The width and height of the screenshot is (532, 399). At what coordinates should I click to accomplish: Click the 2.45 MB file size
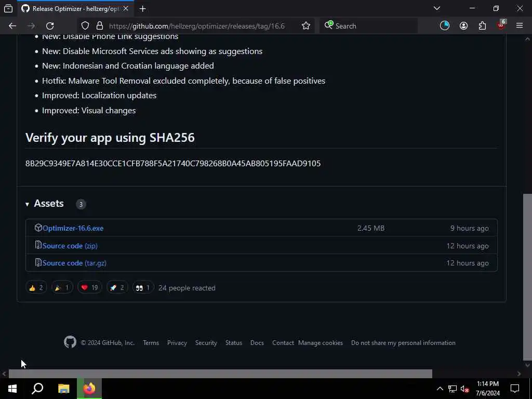[371, 229]
